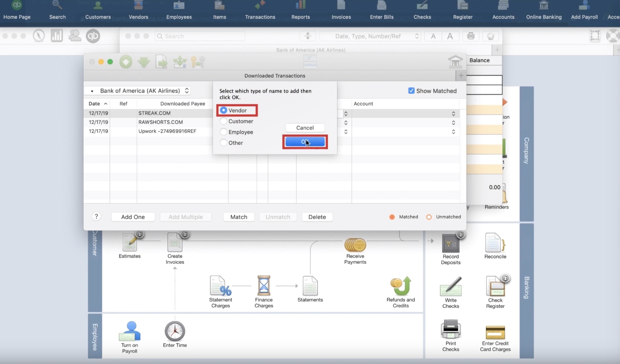
Task: Open the Customers center
Action: [98, 10]
